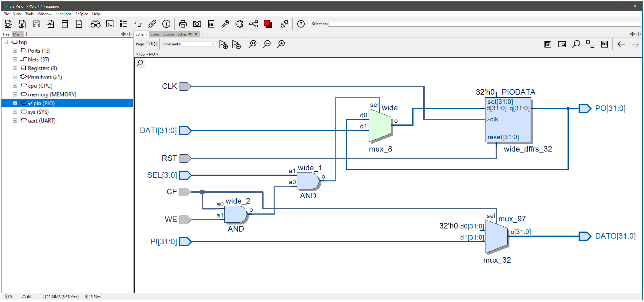Click the connector cable toolbar icon
Image resolution: width=644 pixels, height=302 pixels.
pyautogui.click(x=152, y=24)
